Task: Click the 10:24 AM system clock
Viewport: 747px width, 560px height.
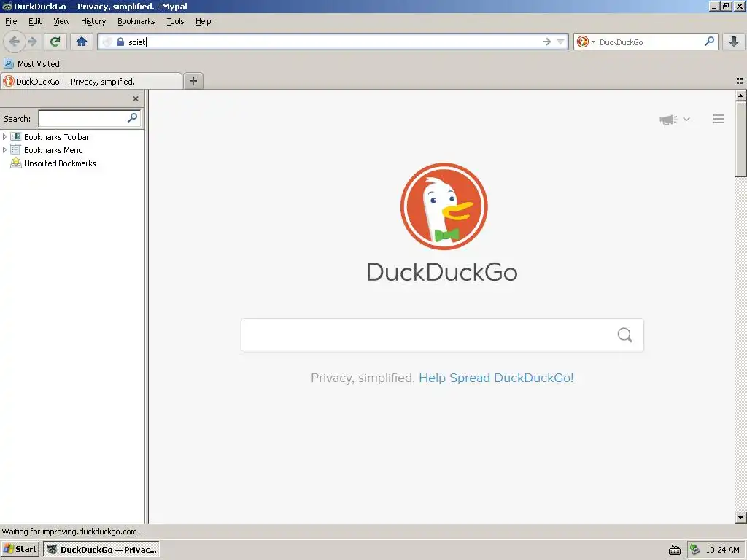Action: 722,550
